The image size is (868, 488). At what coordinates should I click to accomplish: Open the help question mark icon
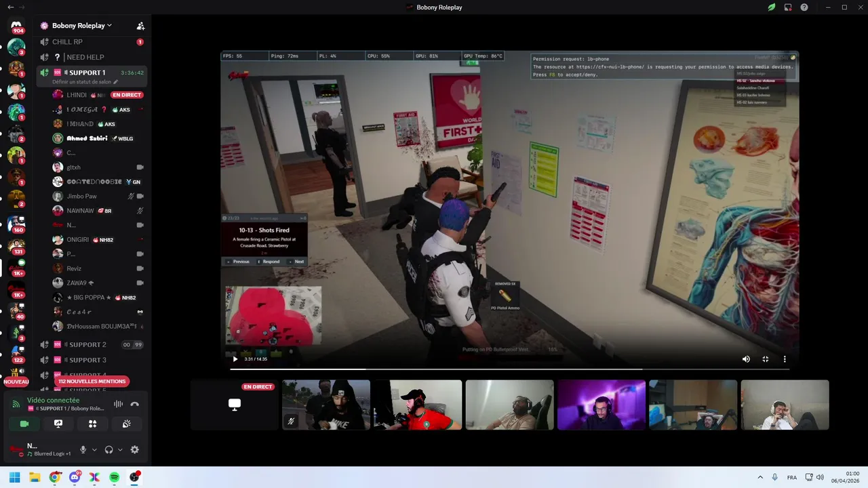804,7
